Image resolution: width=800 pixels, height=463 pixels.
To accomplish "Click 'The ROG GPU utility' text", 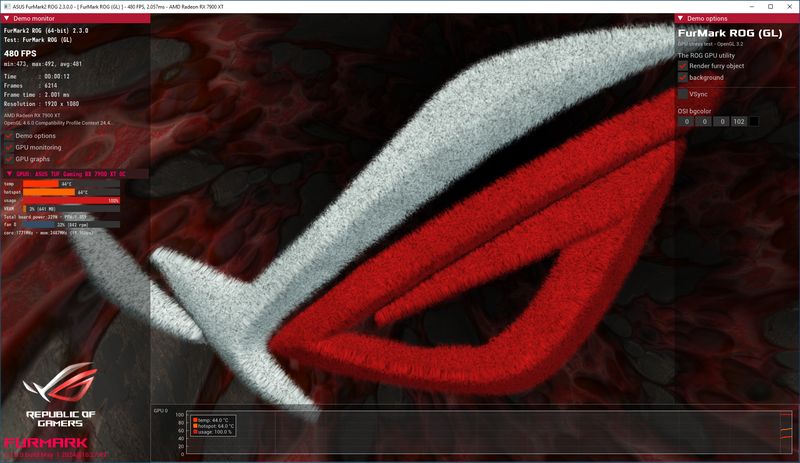I will click(706, 55).
